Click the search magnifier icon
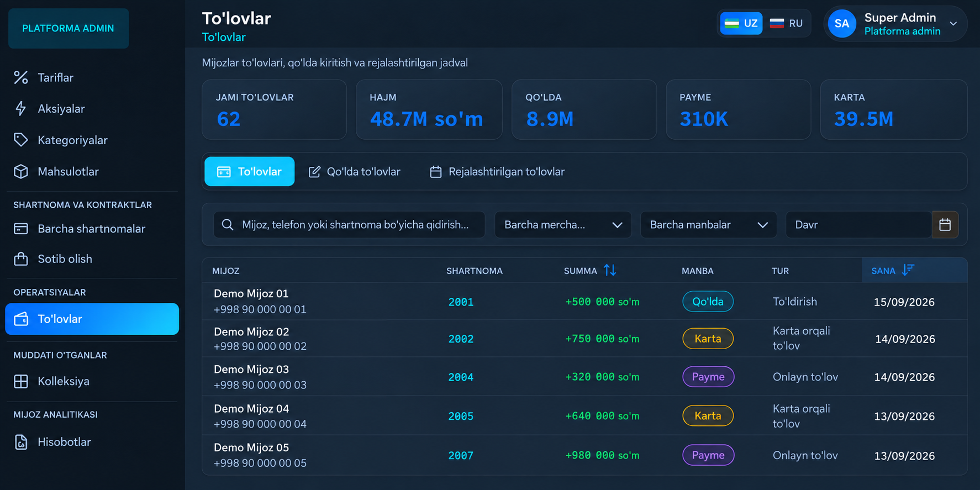The width and height of the screenshot is (980, 490). point(228,225)
